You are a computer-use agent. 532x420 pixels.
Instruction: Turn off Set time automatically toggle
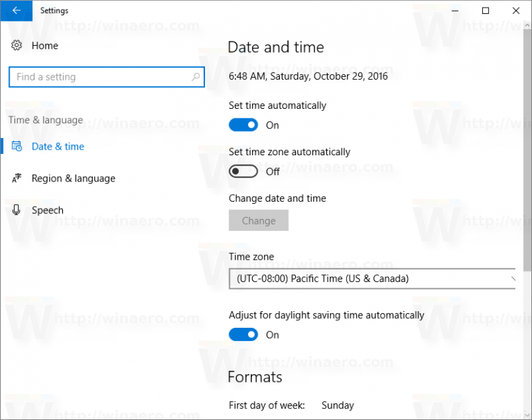tap(243, 125)
